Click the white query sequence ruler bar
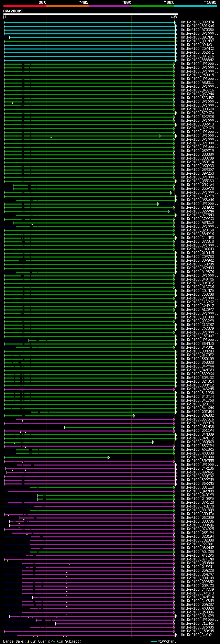Viewport: 220px width, 644px height. 91,14
